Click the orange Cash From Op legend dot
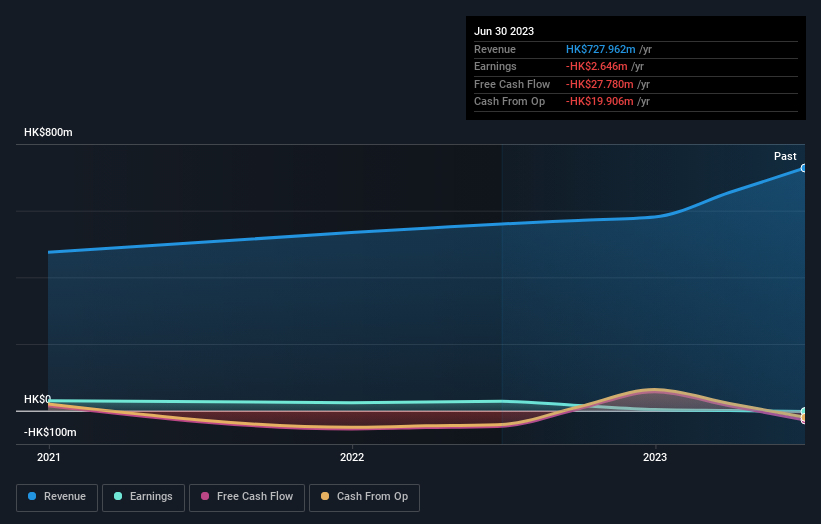 pos(325,496)
